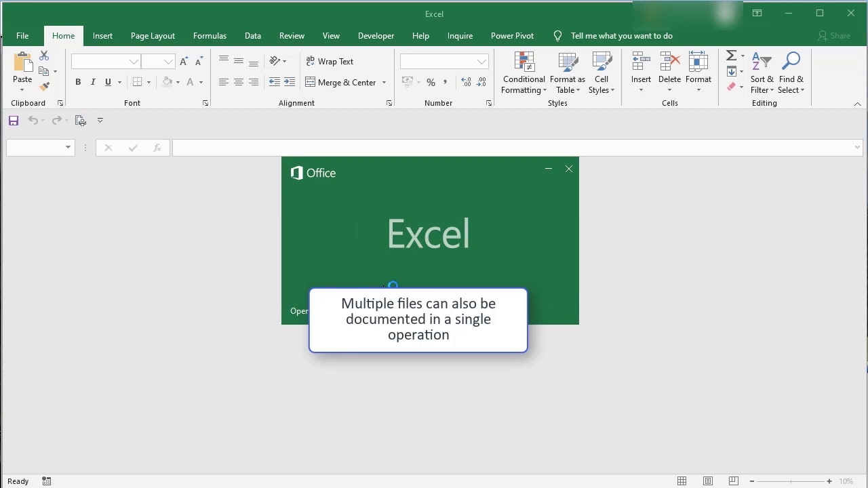Image resolution: width=868 pixels, height=488 pixels.
Task: Click Middle Align icon
Action: coord(239,61)
